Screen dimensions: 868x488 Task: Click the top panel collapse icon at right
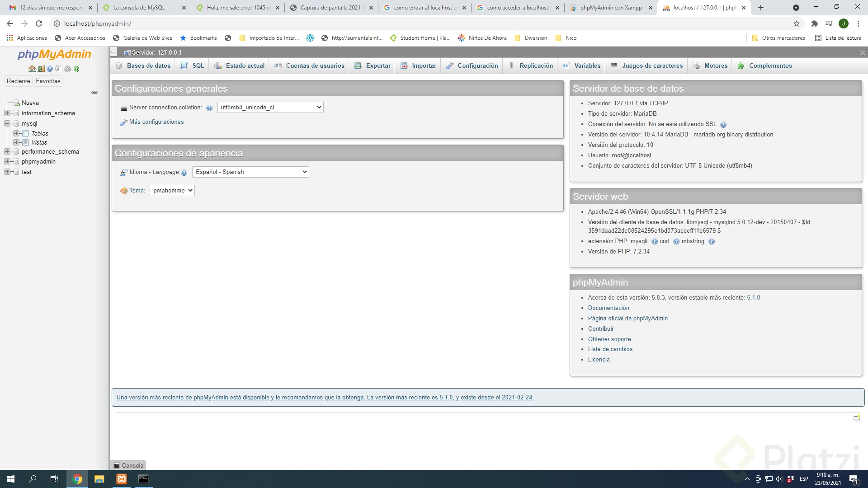tap(863, 53)
